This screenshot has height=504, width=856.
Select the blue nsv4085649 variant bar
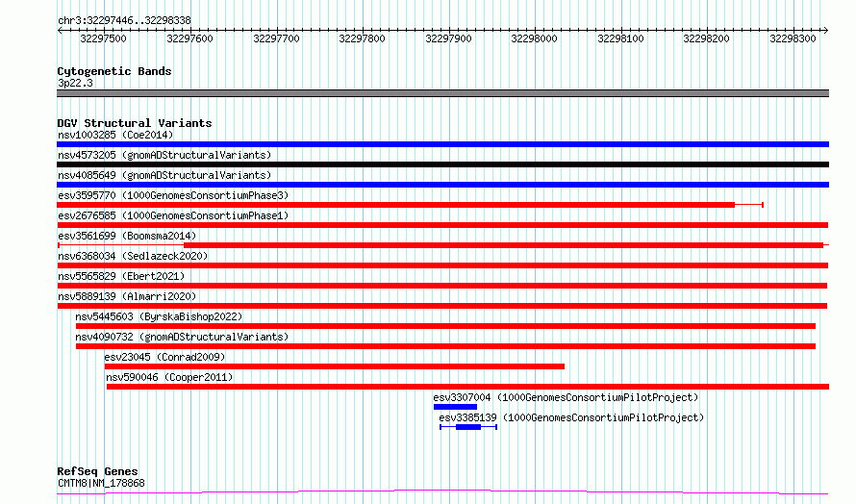tap(442, 185)
